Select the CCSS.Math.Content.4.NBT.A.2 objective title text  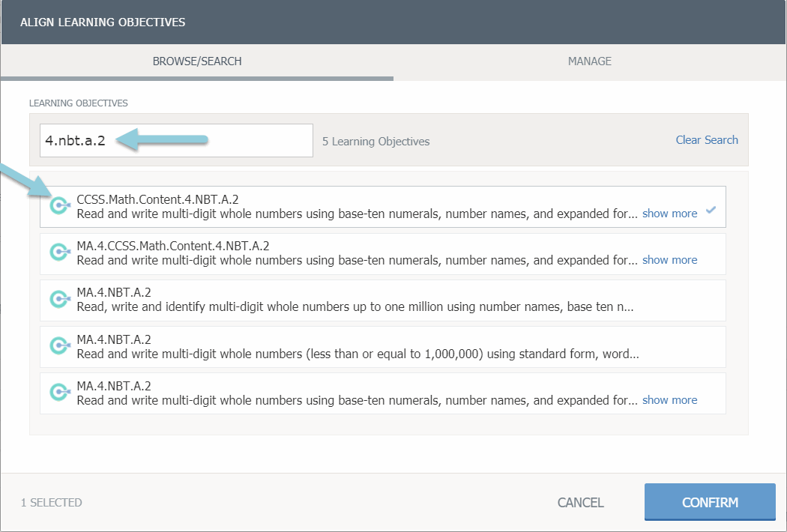click(x=157, y=199)
